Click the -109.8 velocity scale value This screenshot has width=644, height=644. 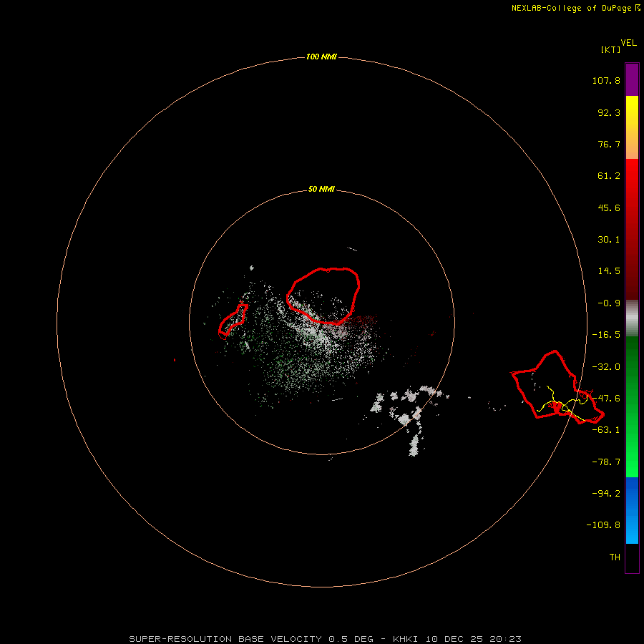(603, 525)
